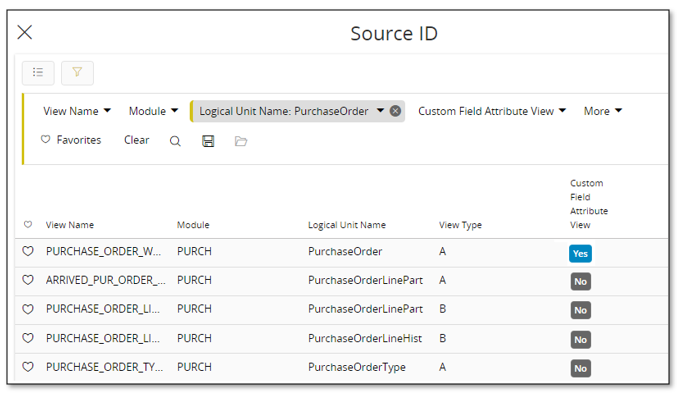
Task: Favorite the PURCHASE_ORDER_TY... row
Action: coord(28,367)
